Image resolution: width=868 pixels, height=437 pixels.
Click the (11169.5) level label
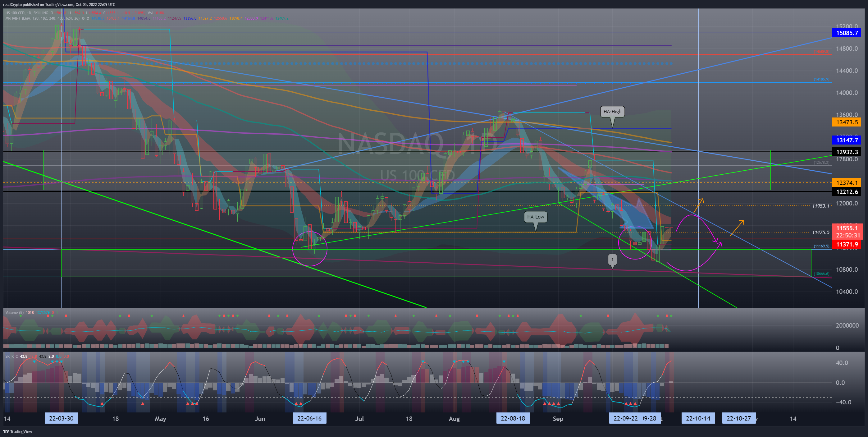pos(821,246)
